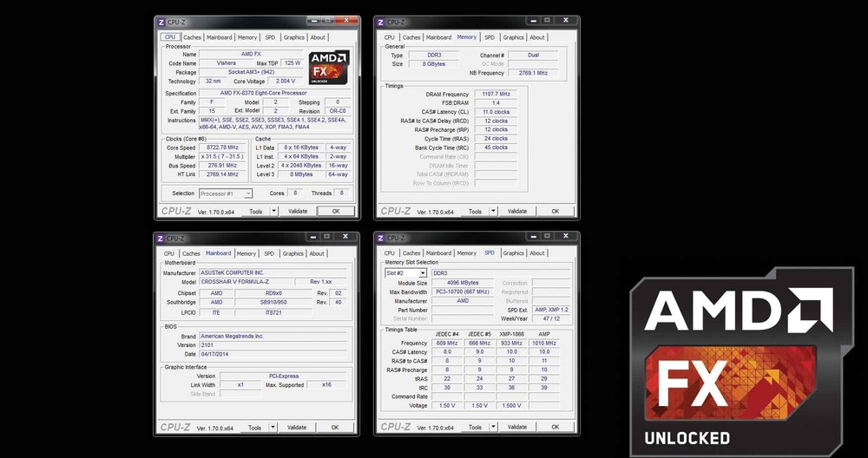Click the motherboard model CROSSHAIR V FORMULA-Z

tap(245, 282)
